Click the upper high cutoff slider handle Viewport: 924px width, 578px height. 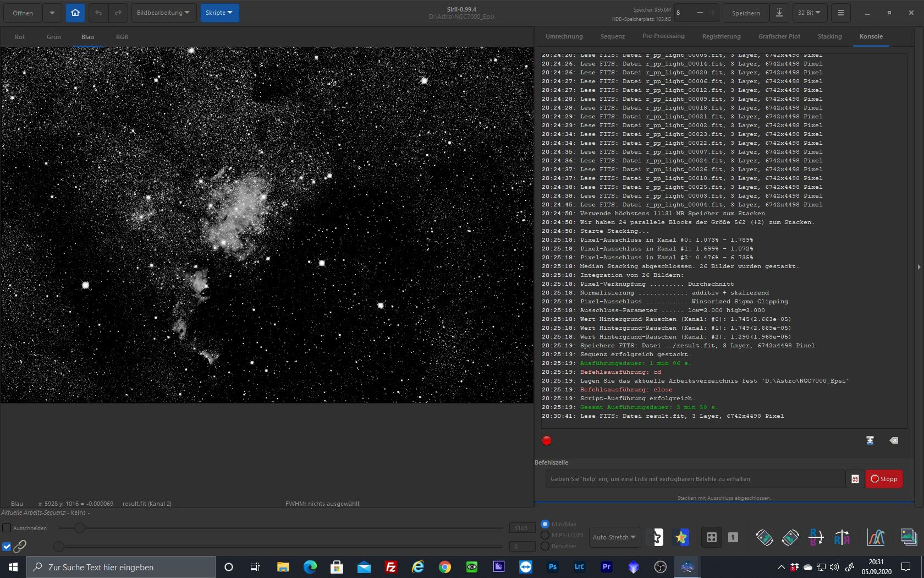click(x=80, y=528)
